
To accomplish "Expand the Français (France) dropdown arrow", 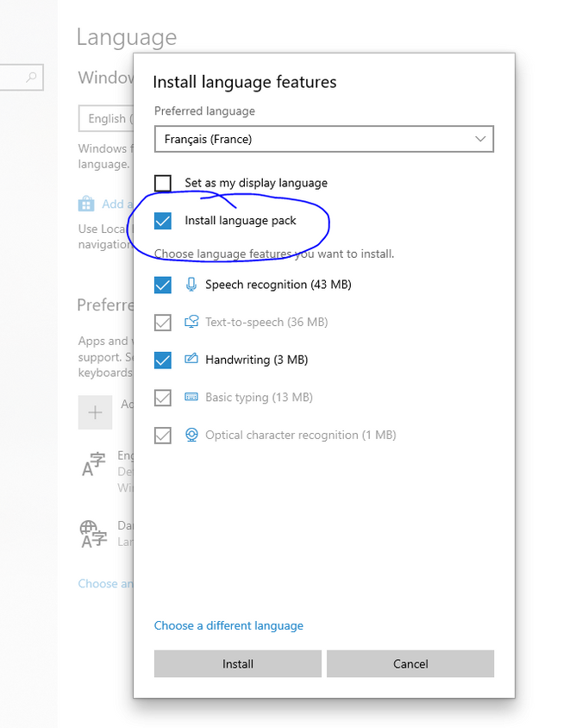I will coord(480,139).
